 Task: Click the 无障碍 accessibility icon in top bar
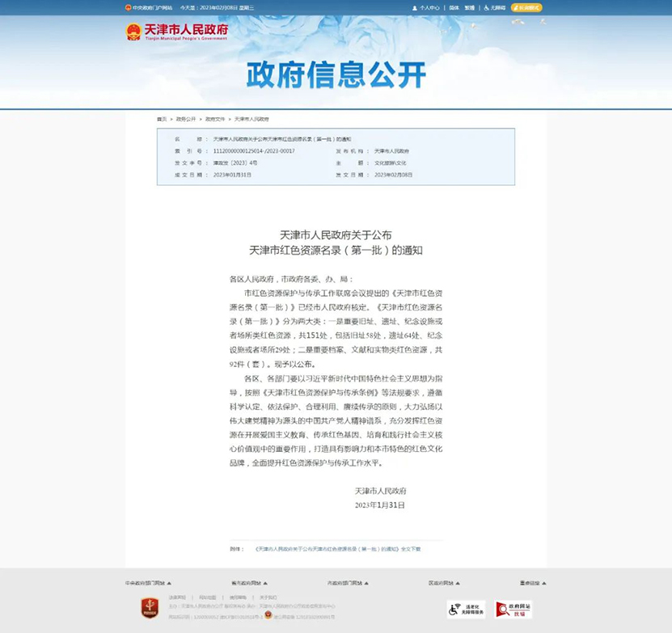coord(487,6)
